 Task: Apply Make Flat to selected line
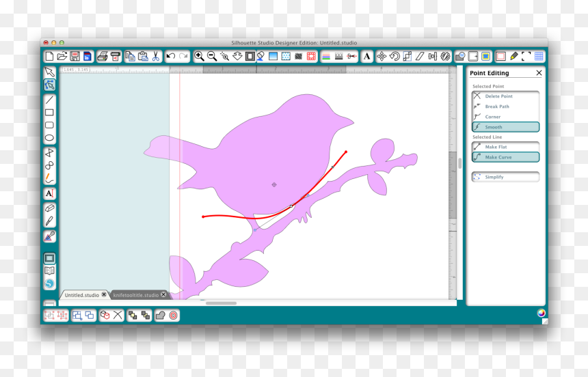point(505,147)
